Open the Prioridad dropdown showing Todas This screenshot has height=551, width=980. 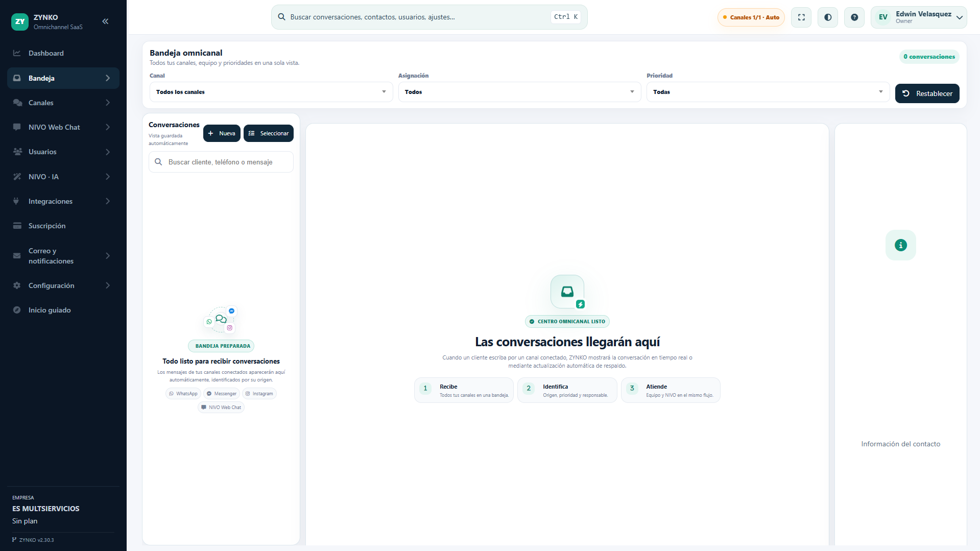(768, 92)
